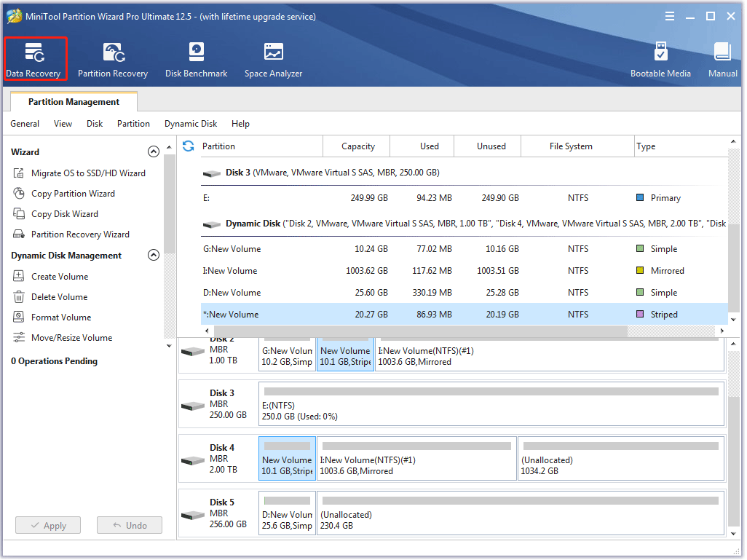Open the Data Recovery tool

(33, 59)
